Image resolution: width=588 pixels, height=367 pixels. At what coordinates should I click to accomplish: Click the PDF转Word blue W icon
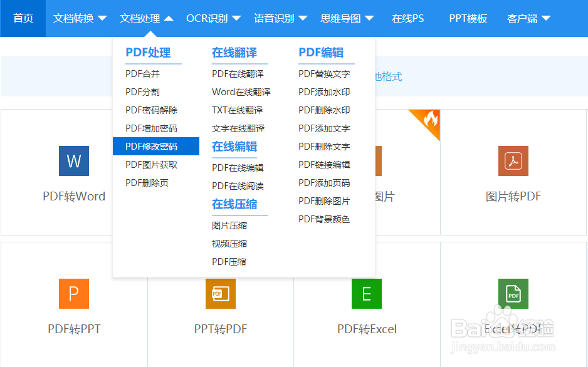click(x=74, y=161)
